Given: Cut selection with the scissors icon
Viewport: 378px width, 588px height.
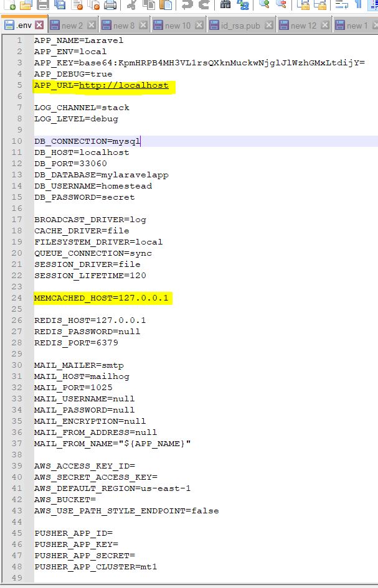Looking at the screenshot, I should [x=132, y=4].
